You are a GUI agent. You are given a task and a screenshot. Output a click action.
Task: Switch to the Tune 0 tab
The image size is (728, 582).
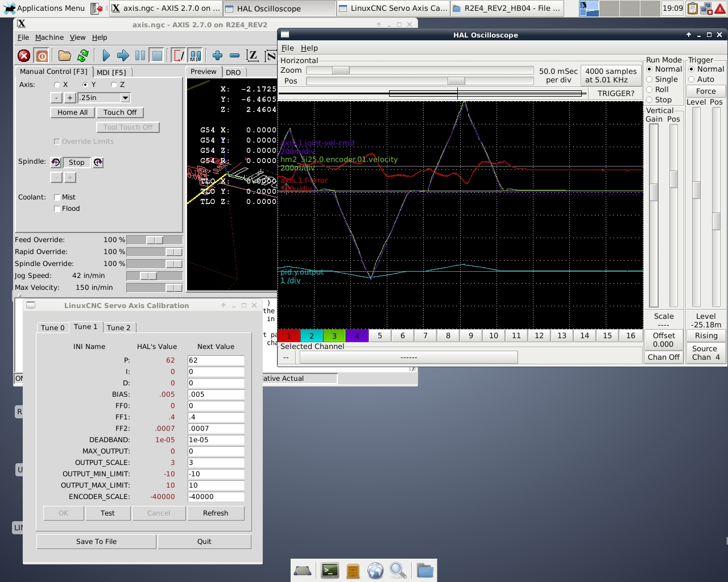(x=53, y=328)
